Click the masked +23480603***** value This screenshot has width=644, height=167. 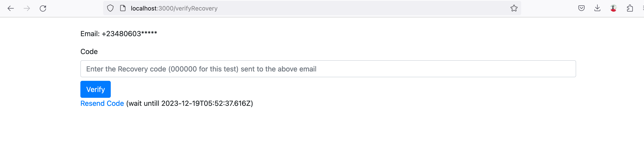[129, 34]
